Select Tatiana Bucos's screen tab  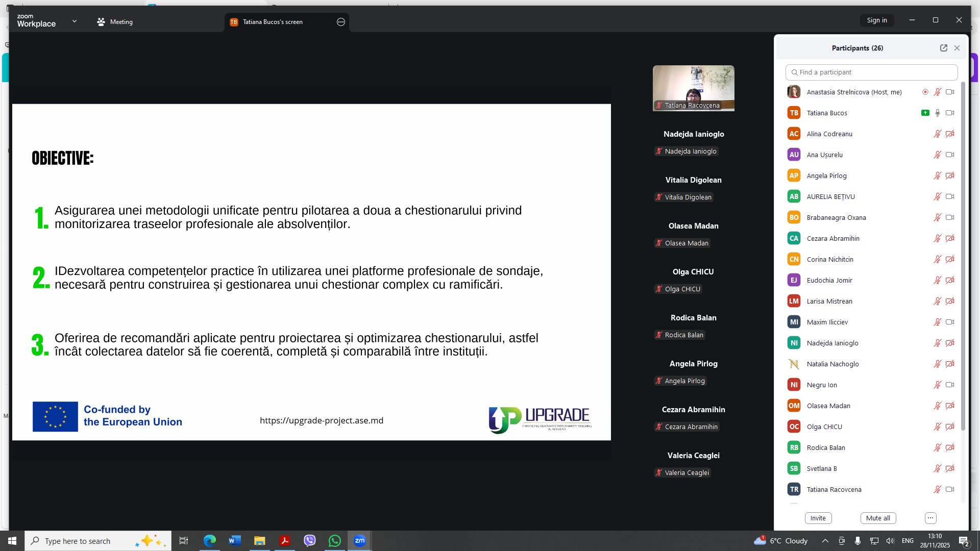pos(273,22)
